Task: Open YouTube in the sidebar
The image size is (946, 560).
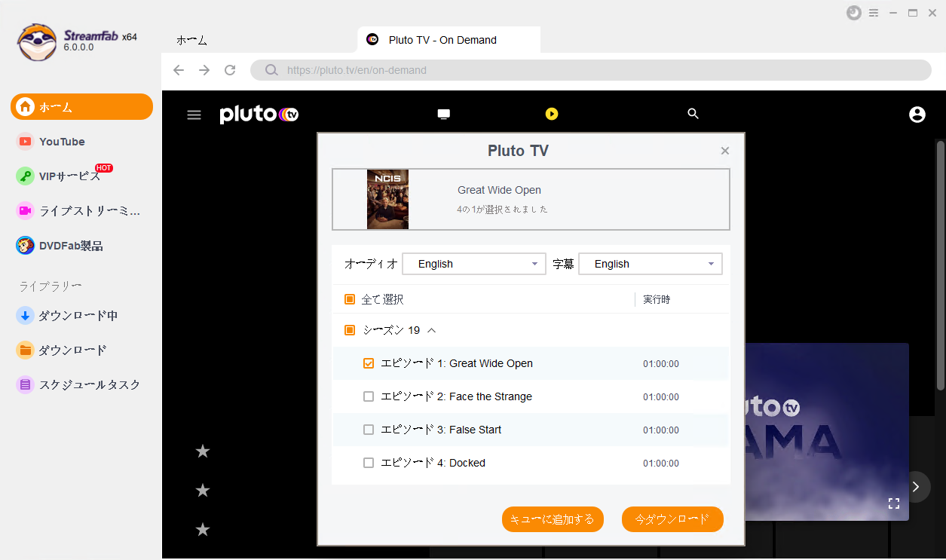Action: click(62, 142)
